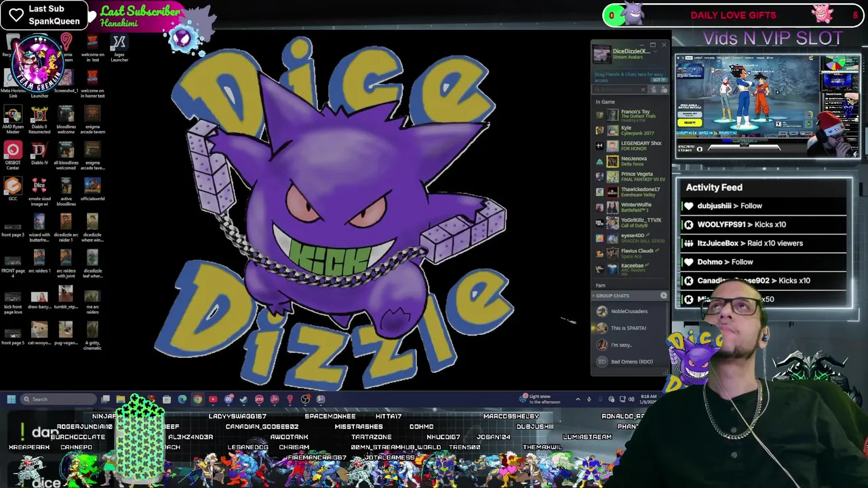This screenshot has width=868, height=488.
Task: Select the 'wizard with butterfre...' desktop file
Action: pyautogui.click(x=39, y=228)
